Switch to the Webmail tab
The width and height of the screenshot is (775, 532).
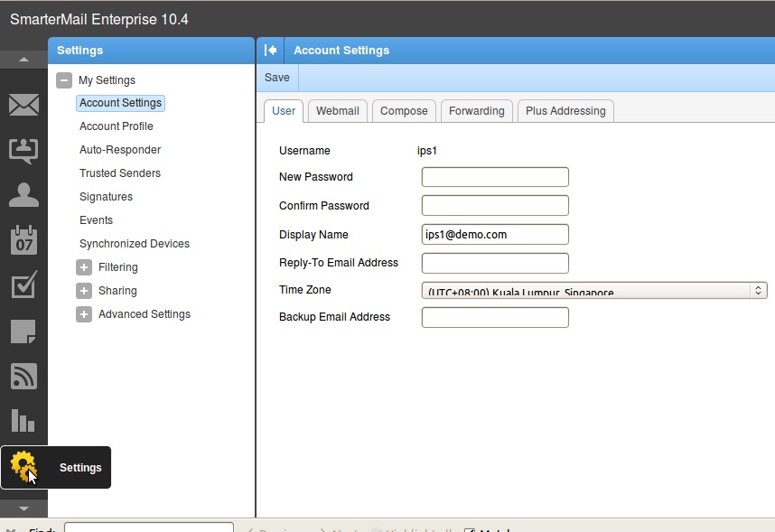click(338, 111)
